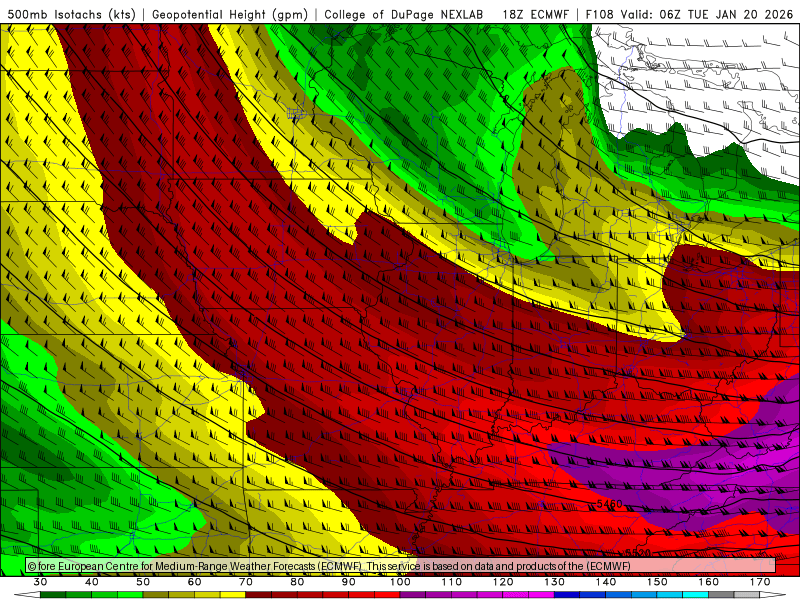Click the dark green 30-knot color bar segment

click(53, 595)
